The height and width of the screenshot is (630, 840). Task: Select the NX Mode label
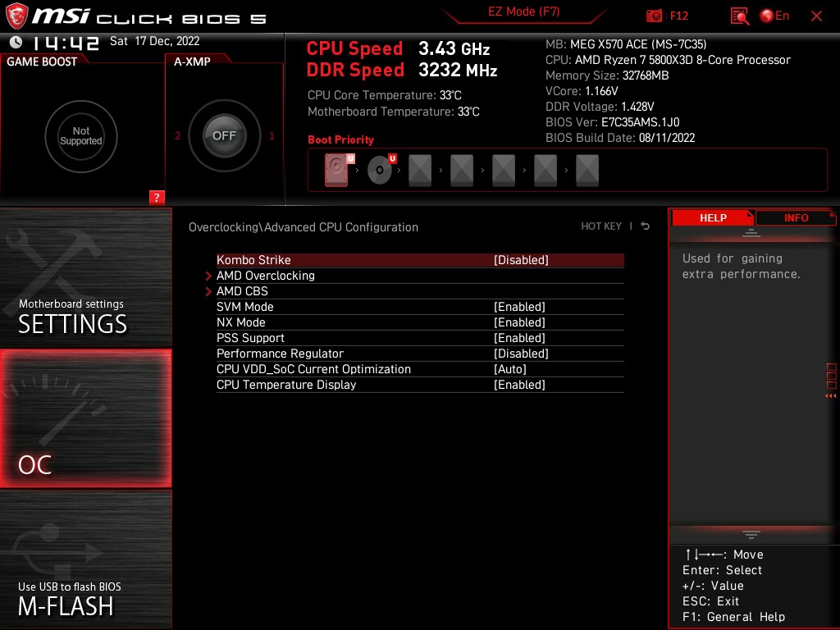click(240, 322)
